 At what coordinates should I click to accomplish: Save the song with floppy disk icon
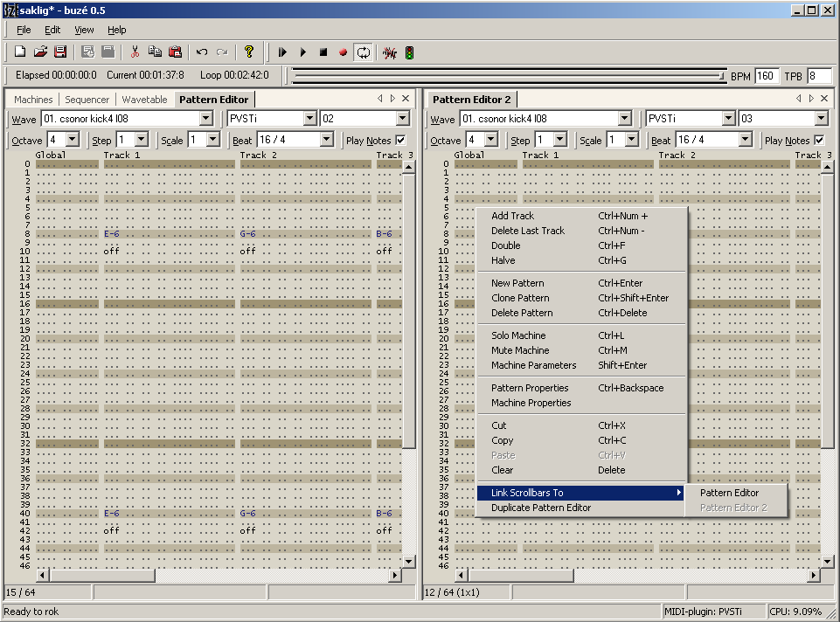click(60, 52)
